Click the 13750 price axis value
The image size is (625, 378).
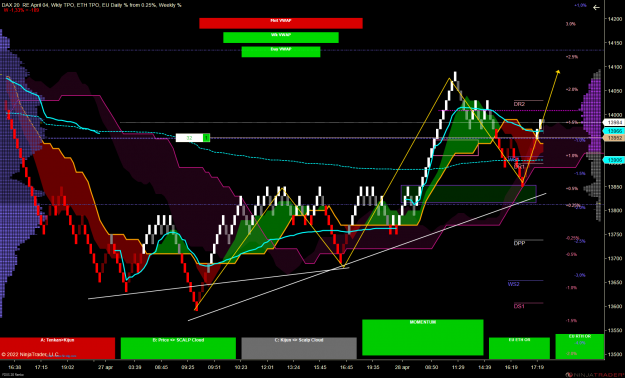(x=615, y=234)
